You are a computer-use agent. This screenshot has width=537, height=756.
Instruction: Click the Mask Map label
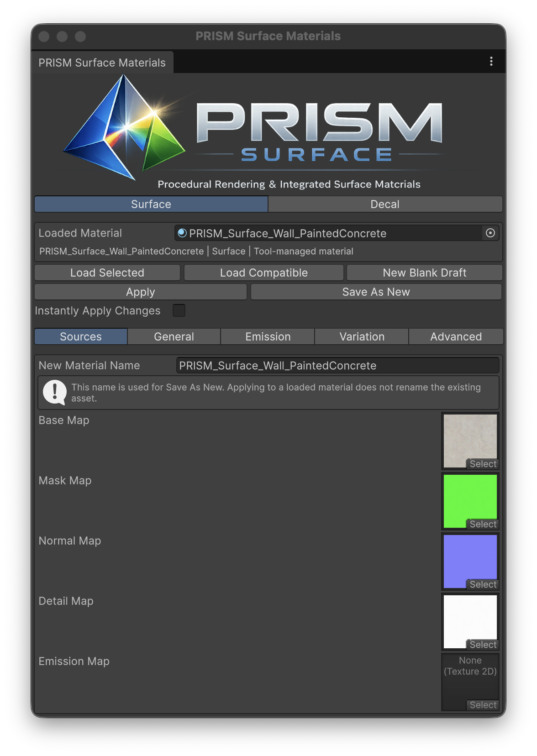[65, 481]
